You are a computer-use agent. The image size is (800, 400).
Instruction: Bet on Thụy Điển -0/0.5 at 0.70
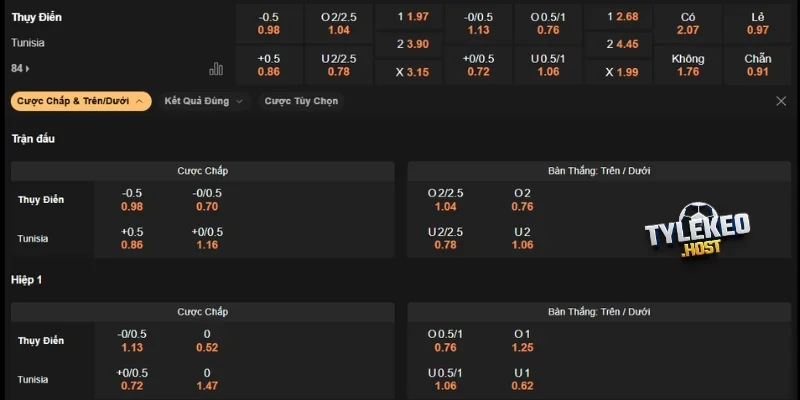coord(207,200)
